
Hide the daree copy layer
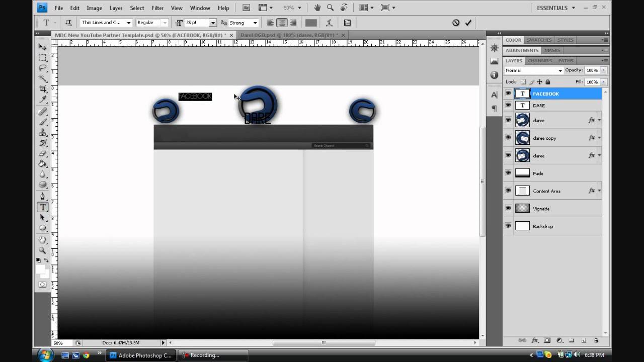point(508,138)
